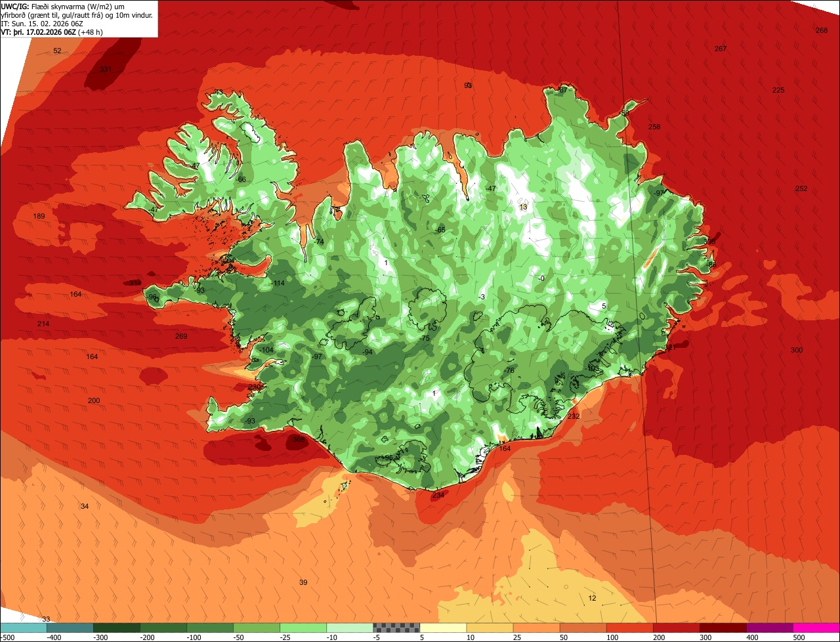The width and height of the screenshot is (840, 642).
Task: Click the checkered -5 to 5 legend swatch
Action: pyautogui.click(x=396, y=628)
